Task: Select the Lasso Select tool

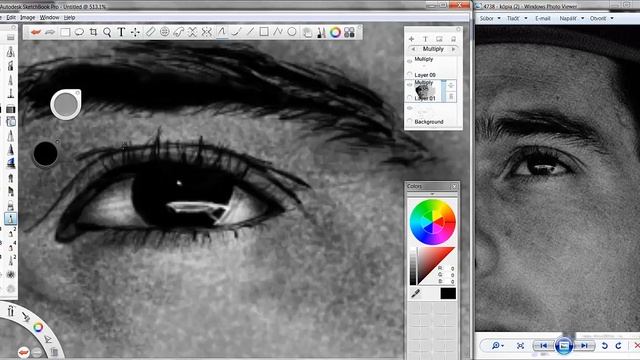Action: coord(79,32)
